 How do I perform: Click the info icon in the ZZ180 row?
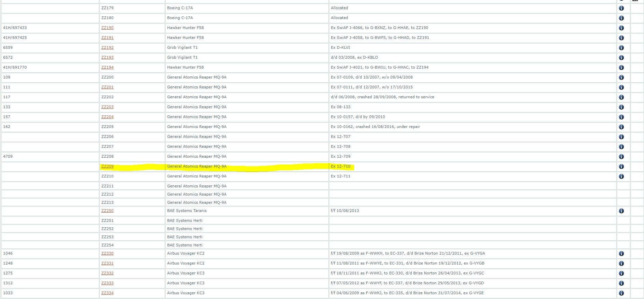pyautogui.click(x=621, y=18)
